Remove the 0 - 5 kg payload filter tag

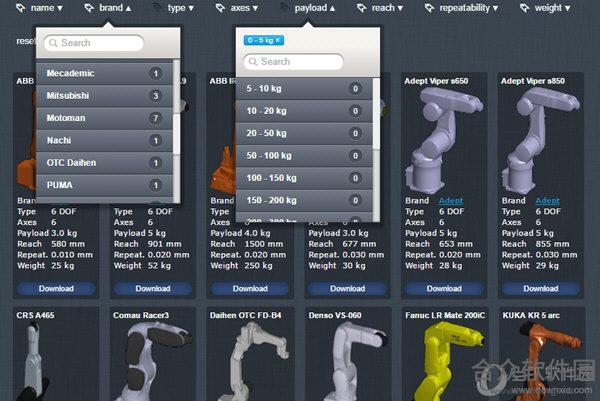pos(278,40)
